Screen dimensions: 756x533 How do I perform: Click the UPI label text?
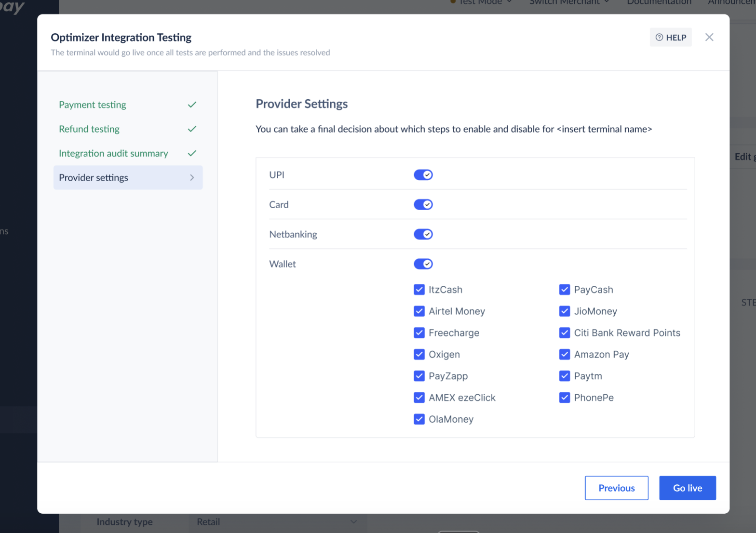point(277,175)
